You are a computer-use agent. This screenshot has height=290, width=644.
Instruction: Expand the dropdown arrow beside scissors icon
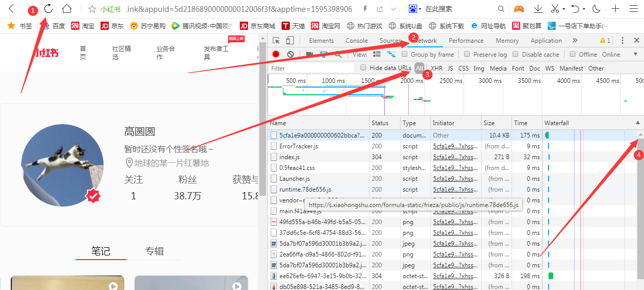pyautogui.click(x=564, y=9)
